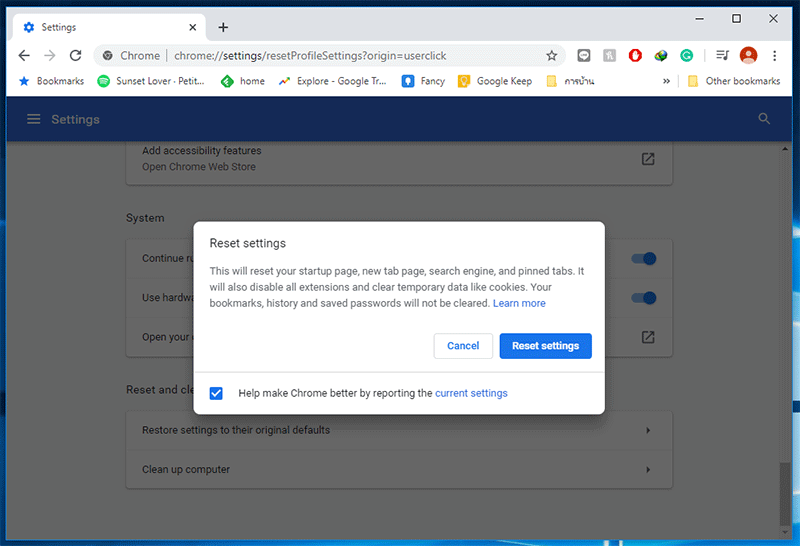Open the Bookmarks star bookmark
800x546 pixels.
tap(51, 81)
